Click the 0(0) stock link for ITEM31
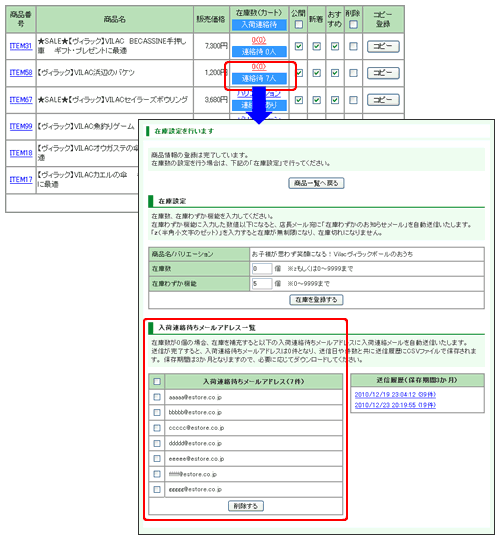This screenshot has width=500, height=540. (x=259, y=40)
